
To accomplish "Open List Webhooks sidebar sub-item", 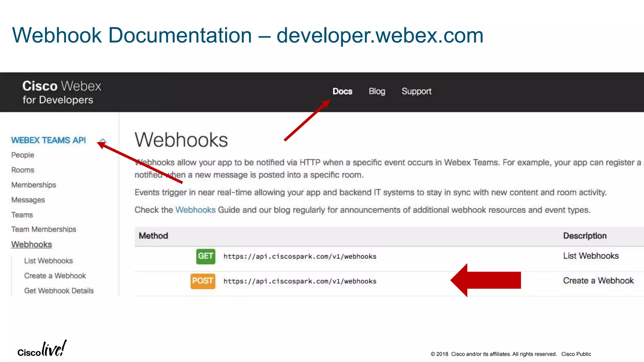I will [x=48, y=261].
